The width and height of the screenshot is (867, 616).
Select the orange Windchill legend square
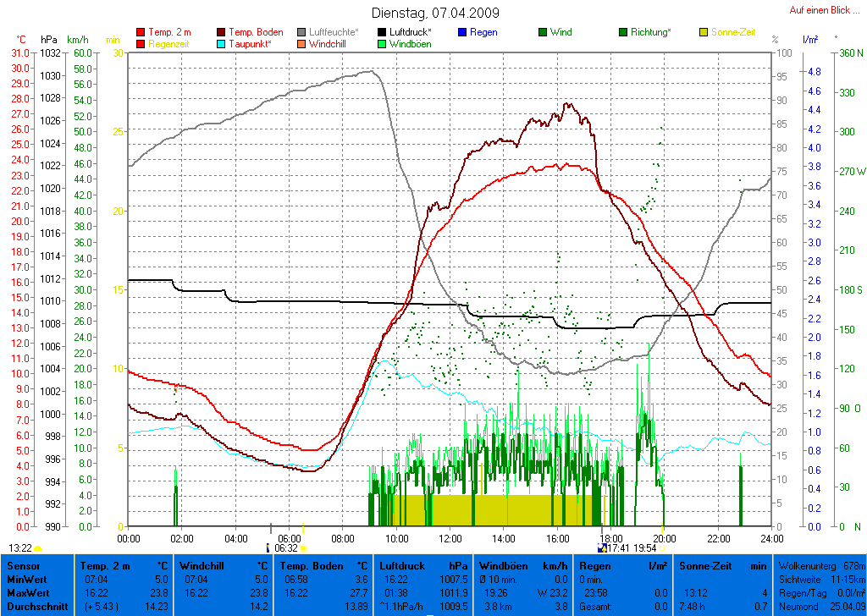(x=302, y=43)
